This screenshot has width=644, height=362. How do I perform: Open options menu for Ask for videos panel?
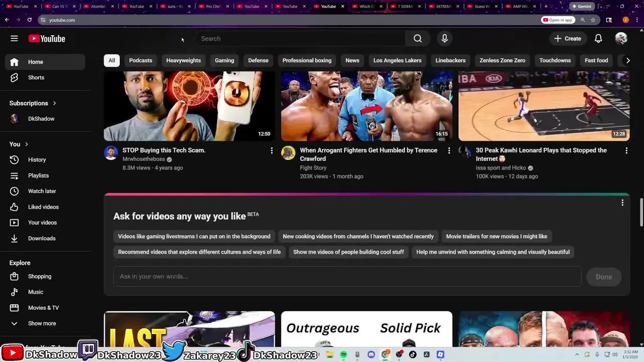pos(622,203)
